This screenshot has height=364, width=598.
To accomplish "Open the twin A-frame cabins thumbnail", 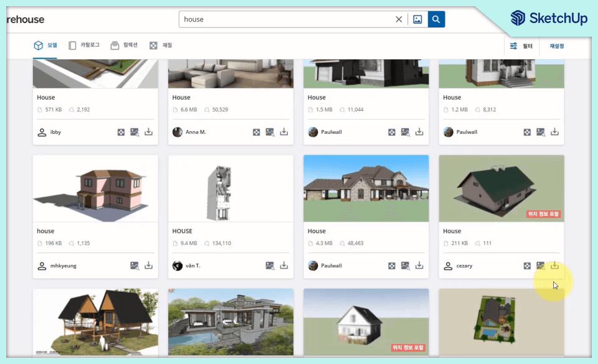I will (x=95, y=322).
